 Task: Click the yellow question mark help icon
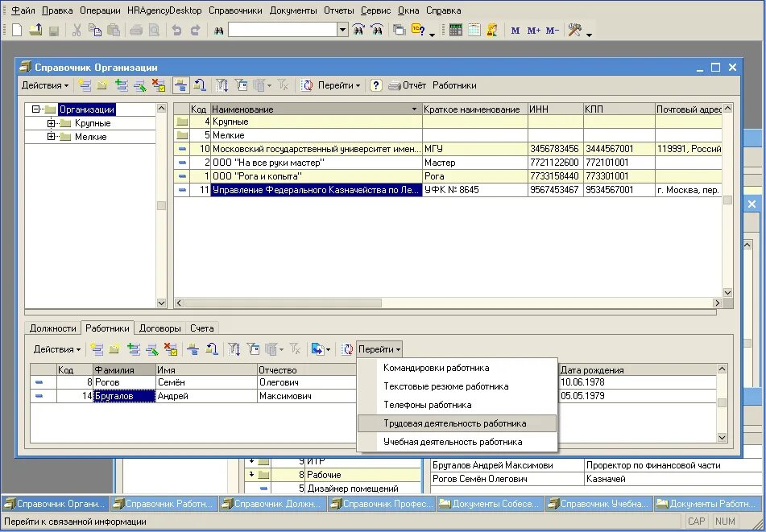pos(375,85)
